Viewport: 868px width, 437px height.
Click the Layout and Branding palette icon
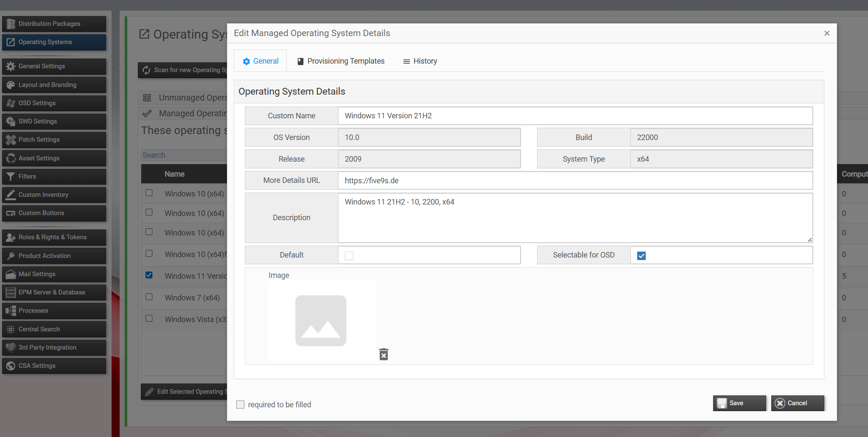(x=11, y=85)
